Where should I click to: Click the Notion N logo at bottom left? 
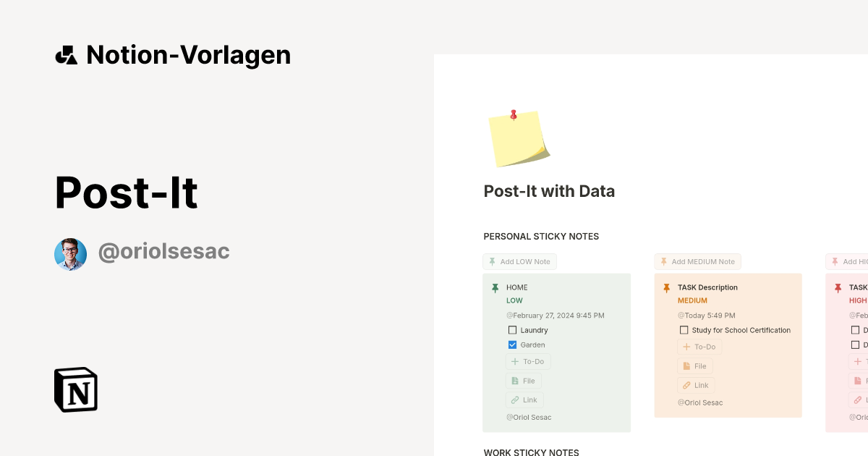point(75,390)
